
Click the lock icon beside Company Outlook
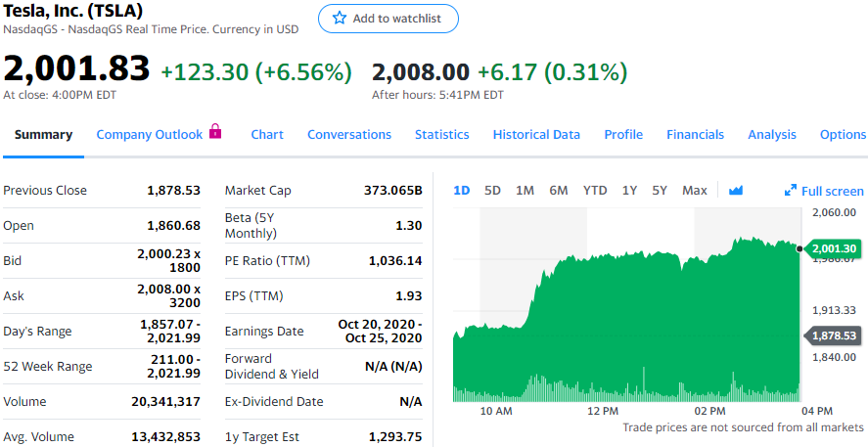coord(215,132)
